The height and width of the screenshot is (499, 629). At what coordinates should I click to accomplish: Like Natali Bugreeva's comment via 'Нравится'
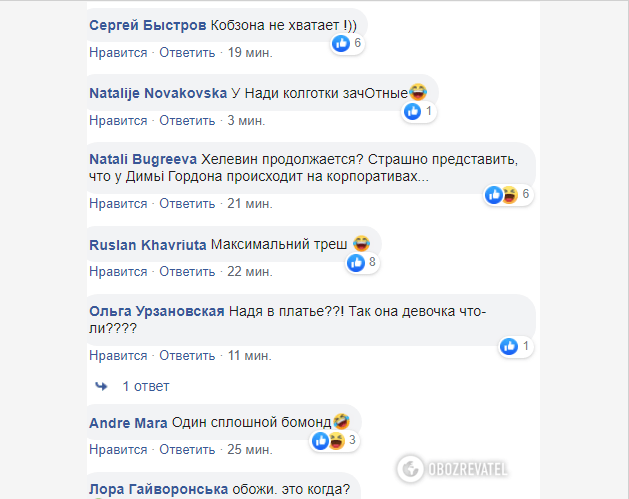pos(118,203)
